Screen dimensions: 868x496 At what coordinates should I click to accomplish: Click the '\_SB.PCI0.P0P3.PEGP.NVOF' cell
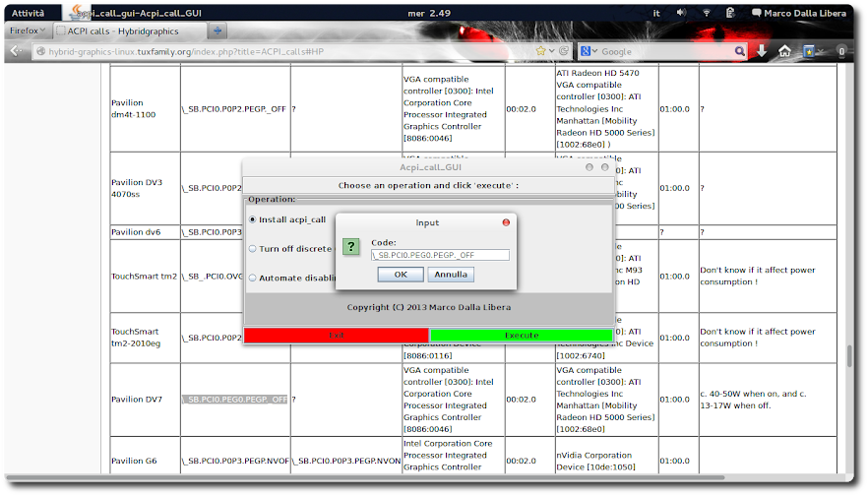pyautogui.click(x=235, y=461)
